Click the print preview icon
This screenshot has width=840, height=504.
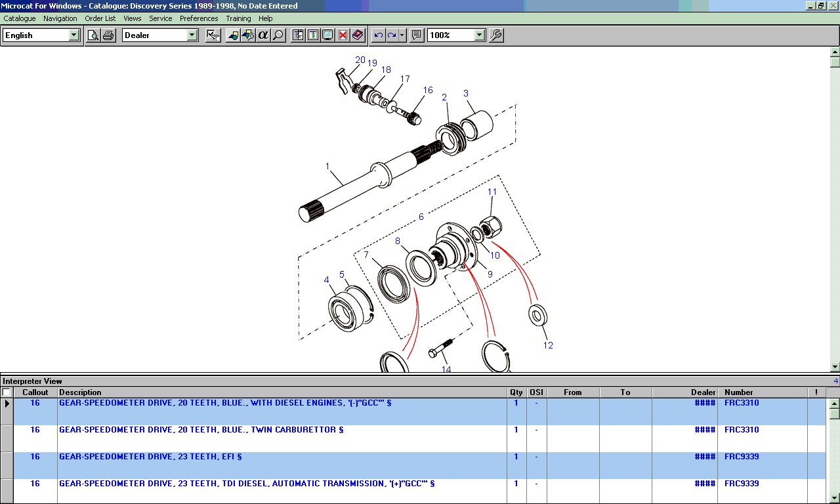(93, 35)
